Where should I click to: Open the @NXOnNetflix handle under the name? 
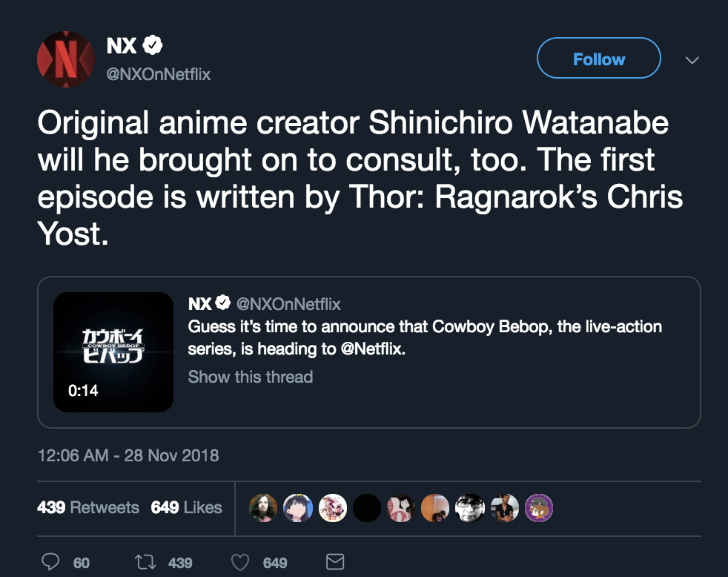tap(159, 74)
